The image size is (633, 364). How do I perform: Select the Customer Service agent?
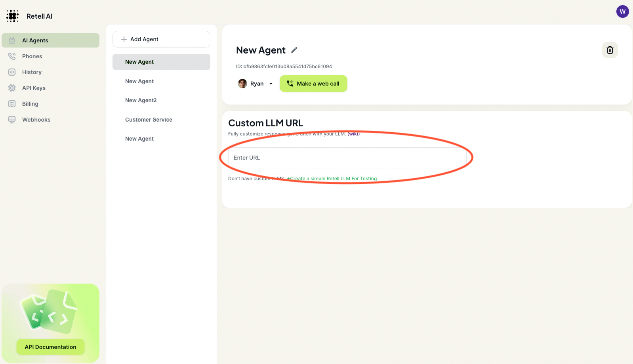point(161,120)
